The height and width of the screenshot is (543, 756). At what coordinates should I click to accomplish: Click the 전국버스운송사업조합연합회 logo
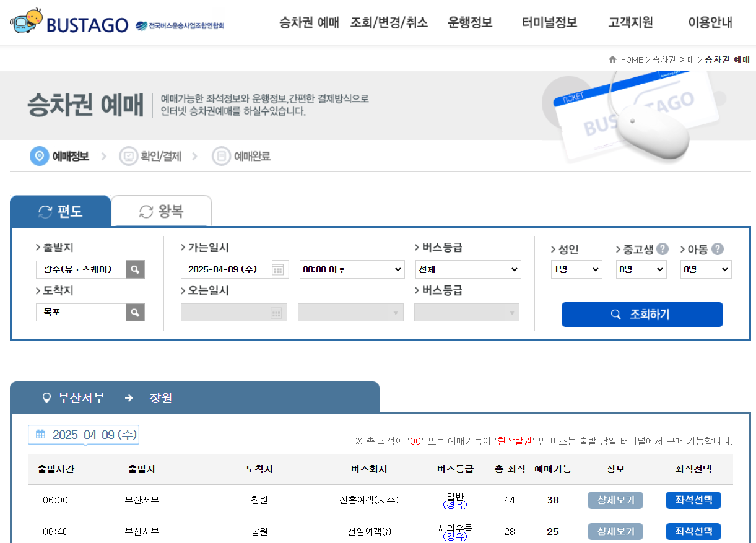180,26
